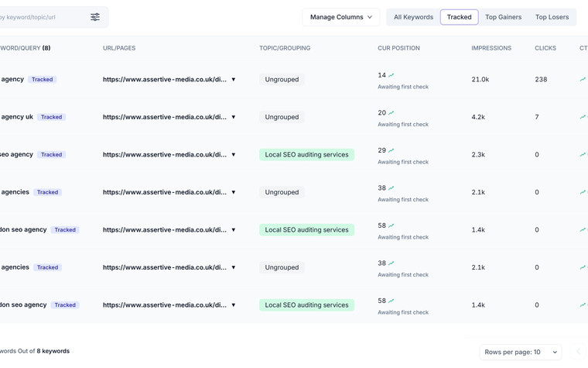Image resolution: width=588 pixels, height=368 pixels.
Task: Click the trend arrow icon next to position 29
Action: coord(391,150)
